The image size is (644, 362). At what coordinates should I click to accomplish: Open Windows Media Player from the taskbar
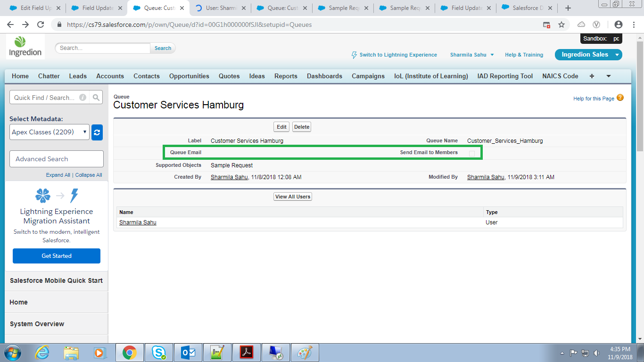point(99,353)
